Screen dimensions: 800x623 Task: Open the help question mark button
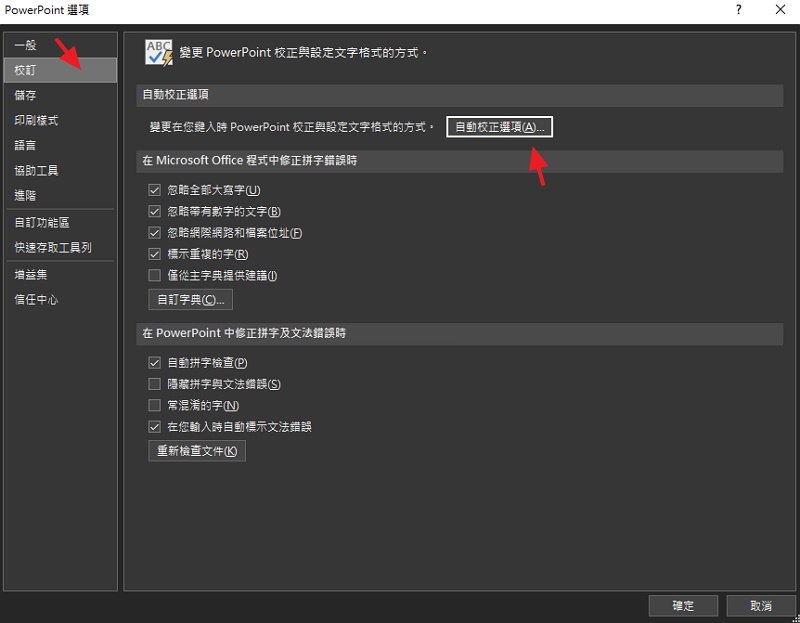738,10
